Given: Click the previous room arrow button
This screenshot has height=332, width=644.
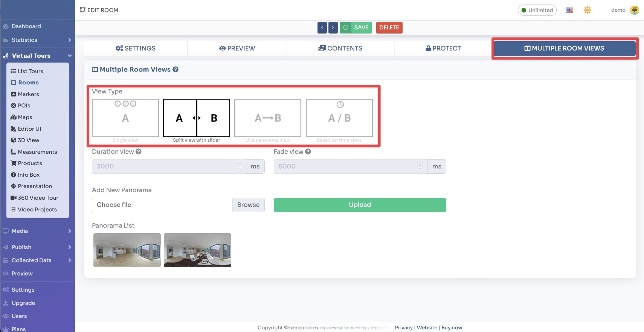Looking at the screenshot, I should pyautogui.click(x=322, y=28).
